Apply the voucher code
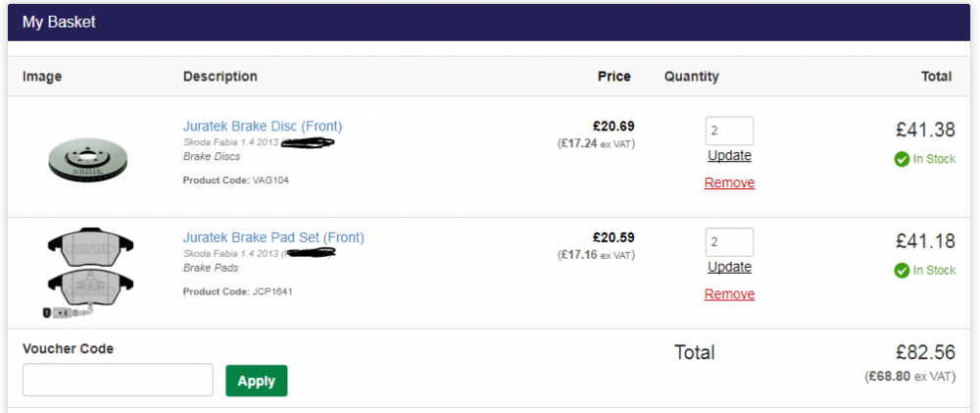This screenshot has width=980, height=413. [x=256, y=381]
